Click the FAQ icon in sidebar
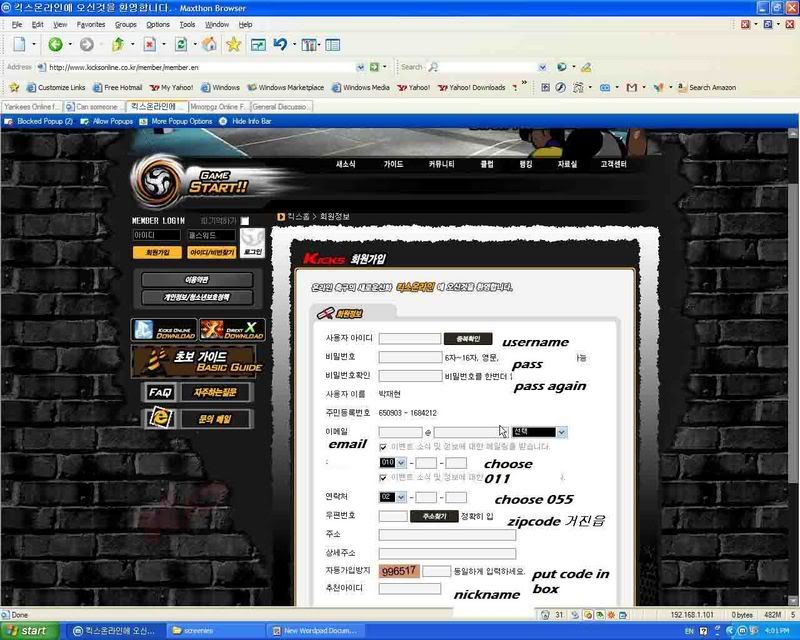The height and width of the screenshot is (640, 800). (161, 393)
